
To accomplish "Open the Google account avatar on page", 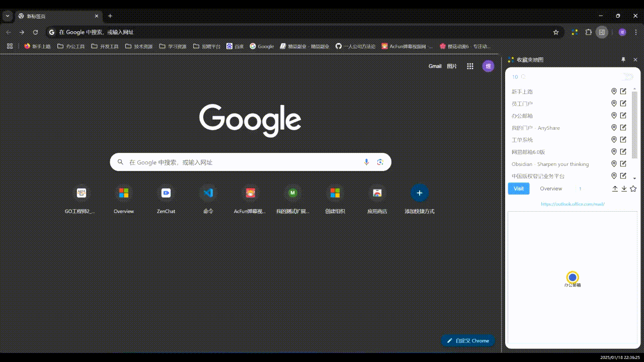I will pyautogui.click(x=488, y=66).
